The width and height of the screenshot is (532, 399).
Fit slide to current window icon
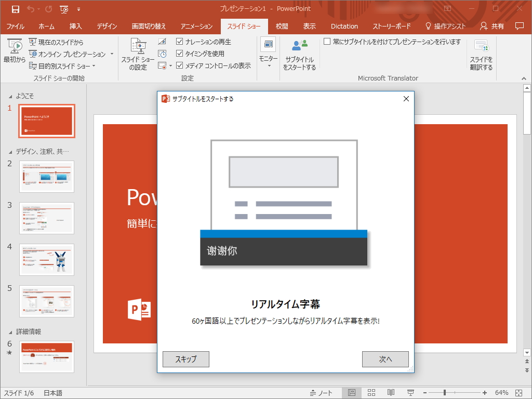pos(519,393)
